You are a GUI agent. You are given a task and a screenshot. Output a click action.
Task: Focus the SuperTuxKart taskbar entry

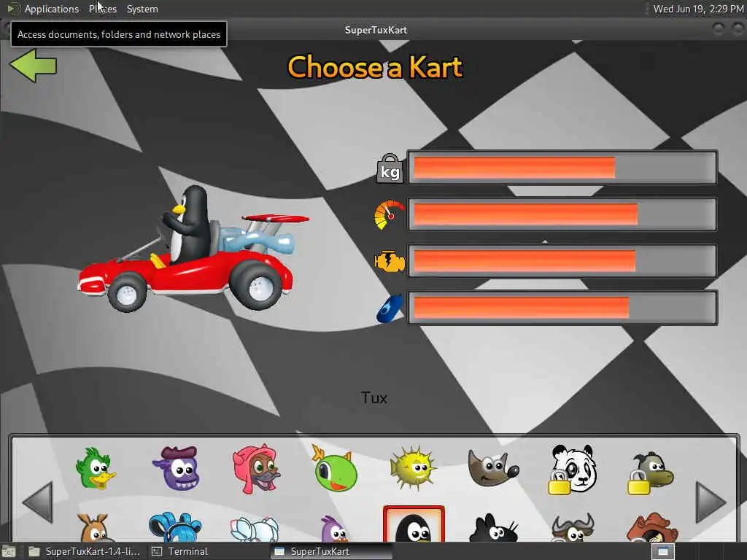coord(331,551)
